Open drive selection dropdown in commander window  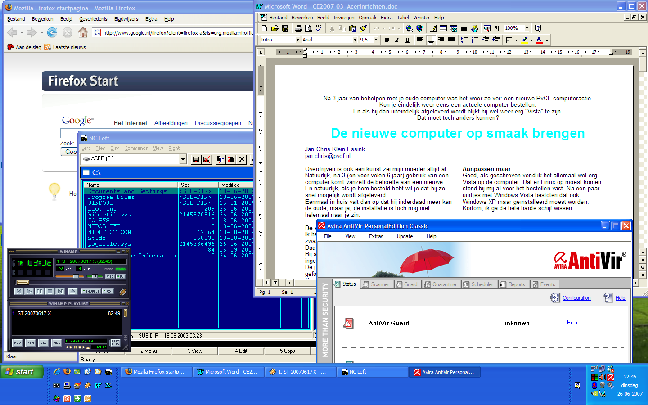(x=183, y=159)
